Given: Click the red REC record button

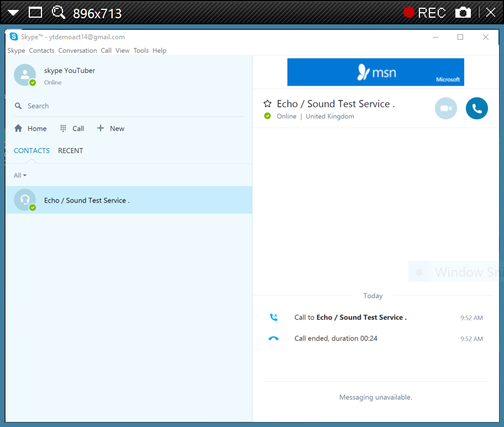Looking at the screenshot, I should coord(424,13).
